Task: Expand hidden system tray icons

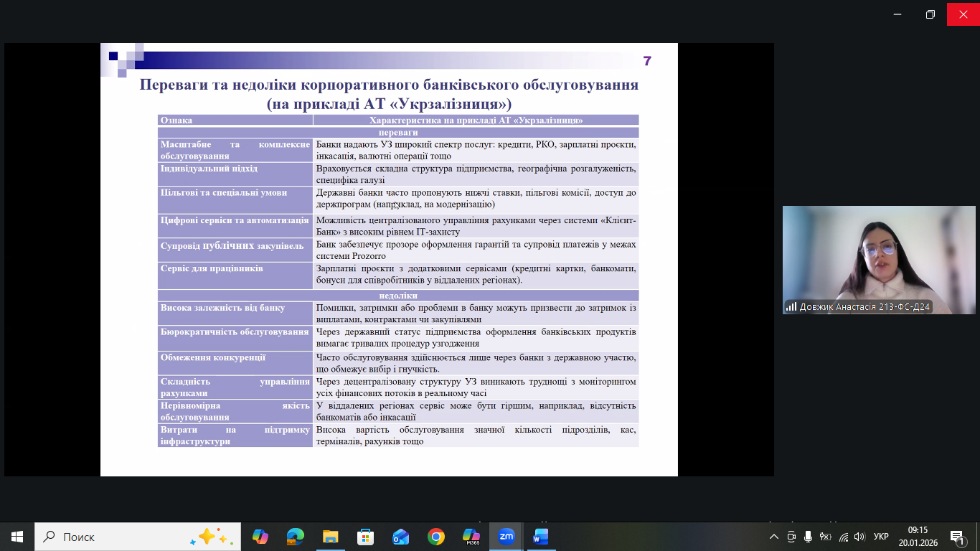Action: click(773, 537)
